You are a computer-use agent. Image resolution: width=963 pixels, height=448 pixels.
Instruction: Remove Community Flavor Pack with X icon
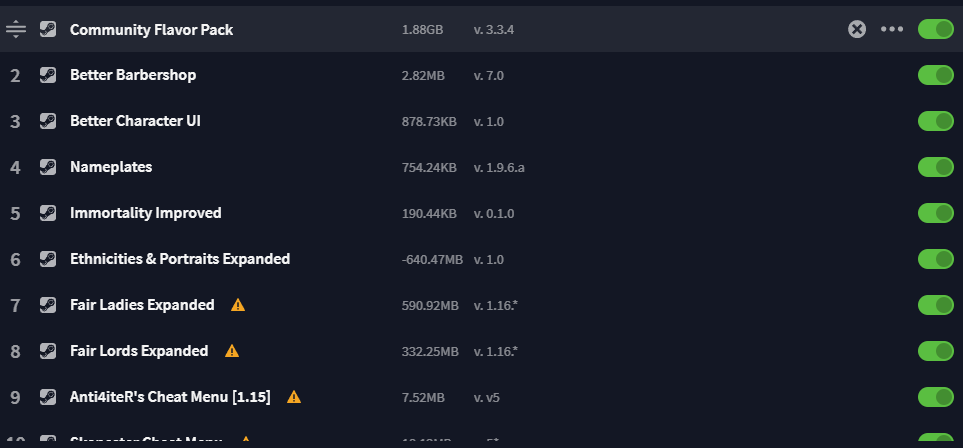tap(857, 29)
